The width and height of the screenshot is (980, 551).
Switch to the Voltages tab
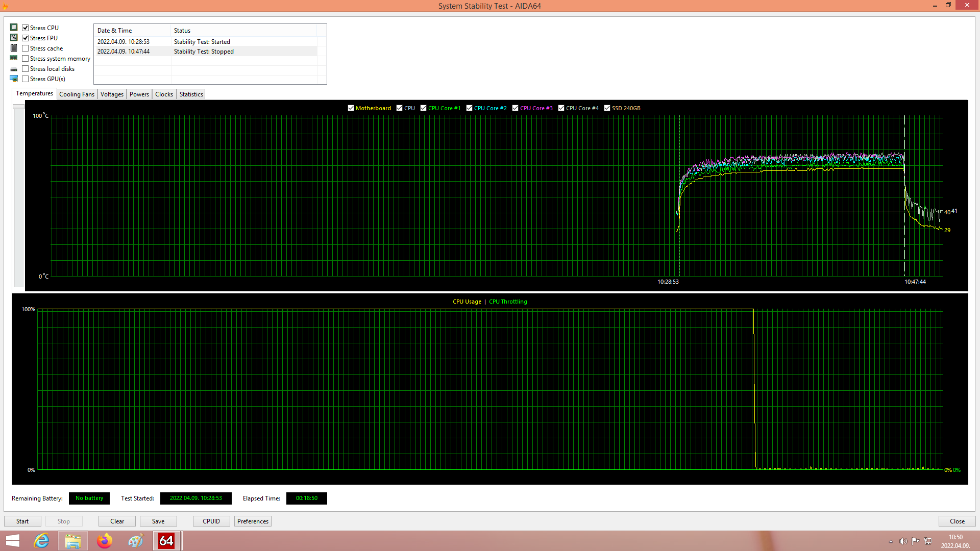112,94
